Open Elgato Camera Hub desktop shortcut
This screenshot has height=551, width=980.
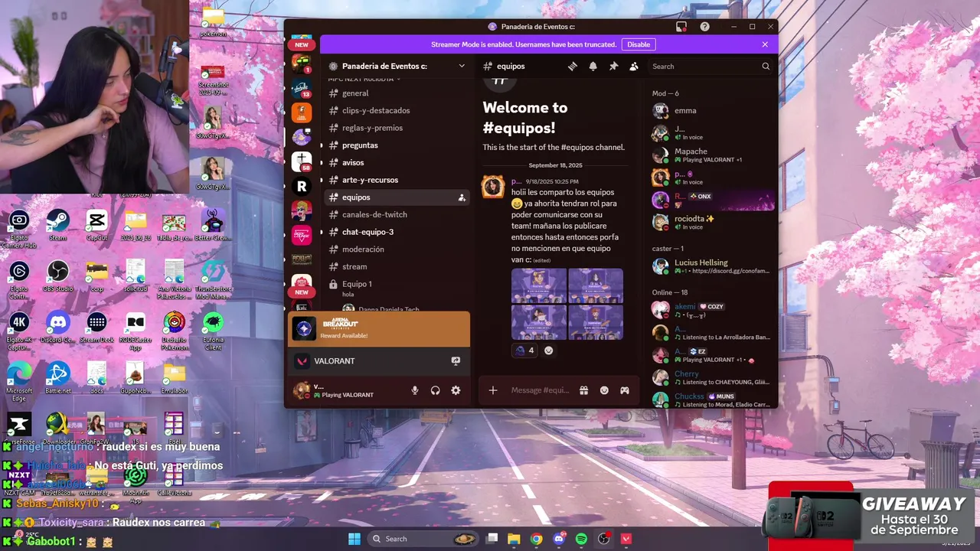click(19, 227)
